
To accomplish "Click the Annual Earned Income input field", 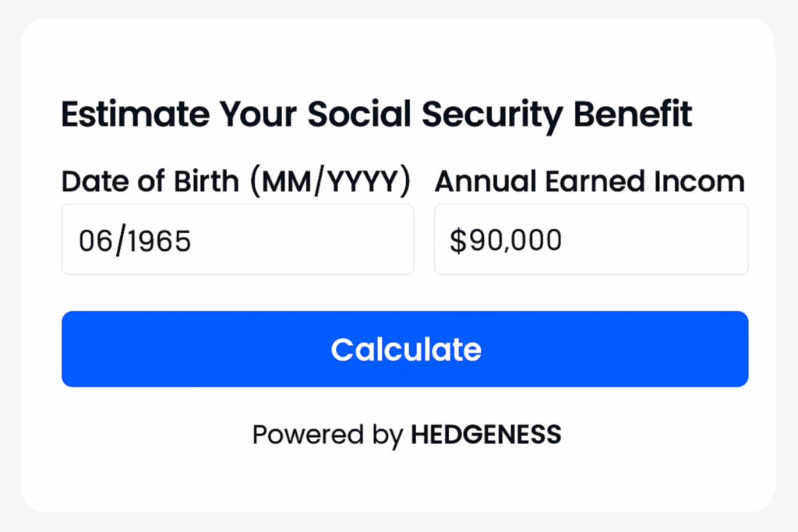I will pyautogui.click(x=591, y=240).
